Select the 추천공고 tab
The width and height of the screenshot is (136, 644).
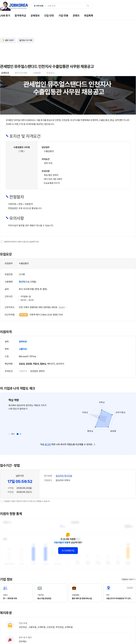50,73
